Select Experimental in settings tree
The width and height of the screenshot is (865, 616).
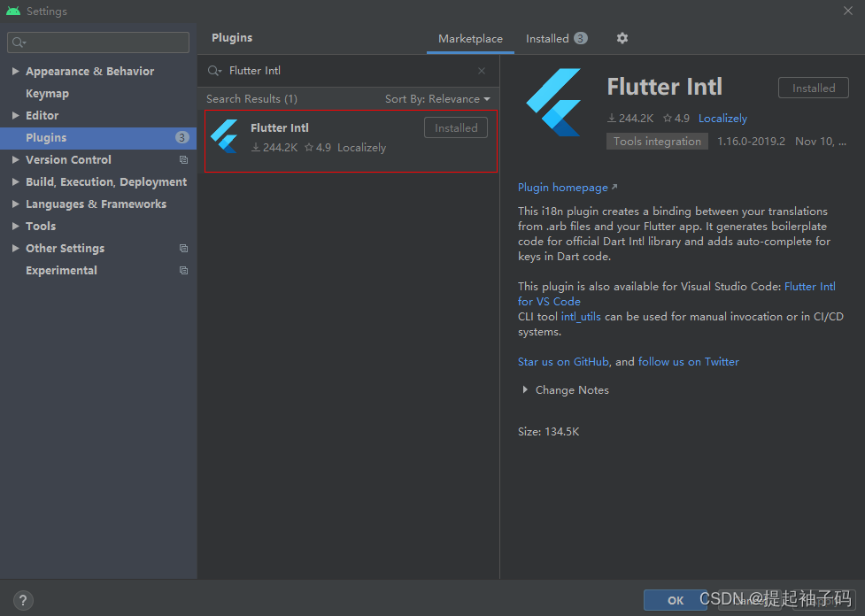(61, 271)
